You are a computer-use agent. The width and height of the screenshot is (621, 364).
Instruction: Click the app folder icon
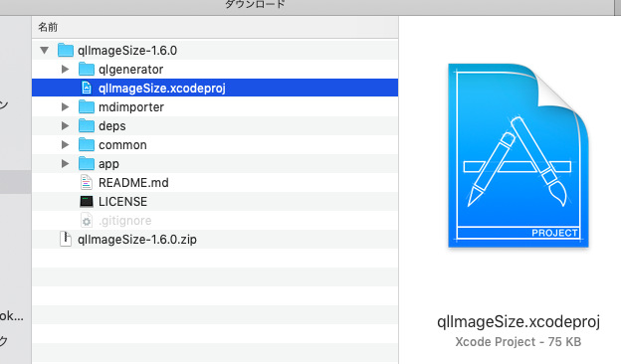87,163
